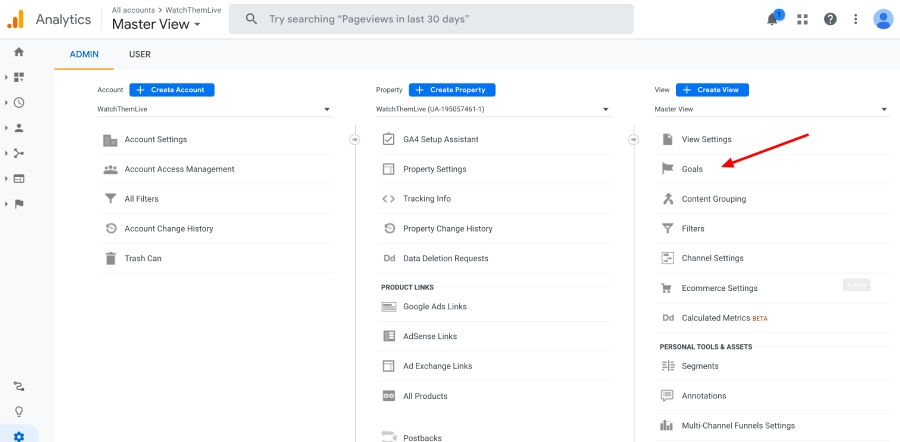Click the Trash Can bin icon
Screen dimensions: 900x442
click(110, 258)
